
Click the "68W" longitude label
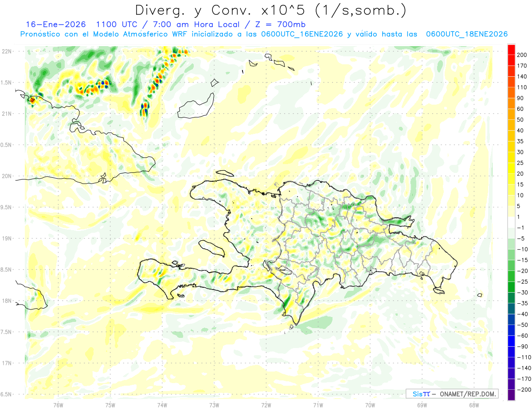(x=474, y=405)
